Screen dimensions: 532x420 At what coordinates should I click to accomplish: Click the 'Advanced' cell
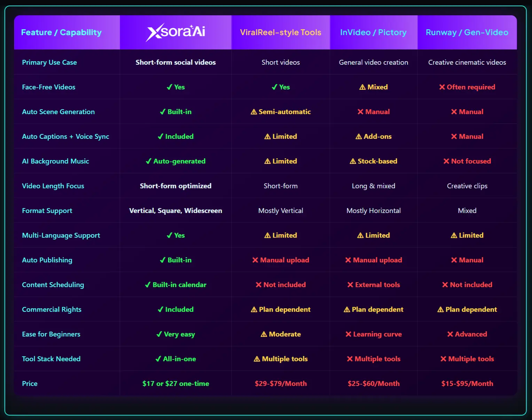(467, 334)
